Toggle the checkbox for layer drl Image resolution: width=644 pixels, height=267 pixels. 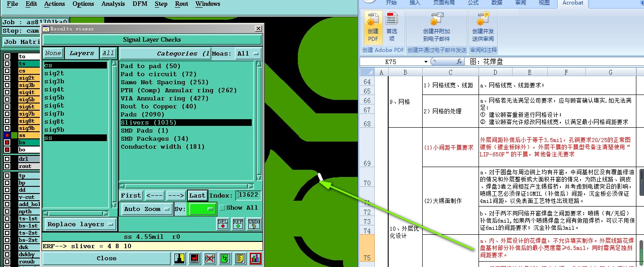click(x=7, y=159)
